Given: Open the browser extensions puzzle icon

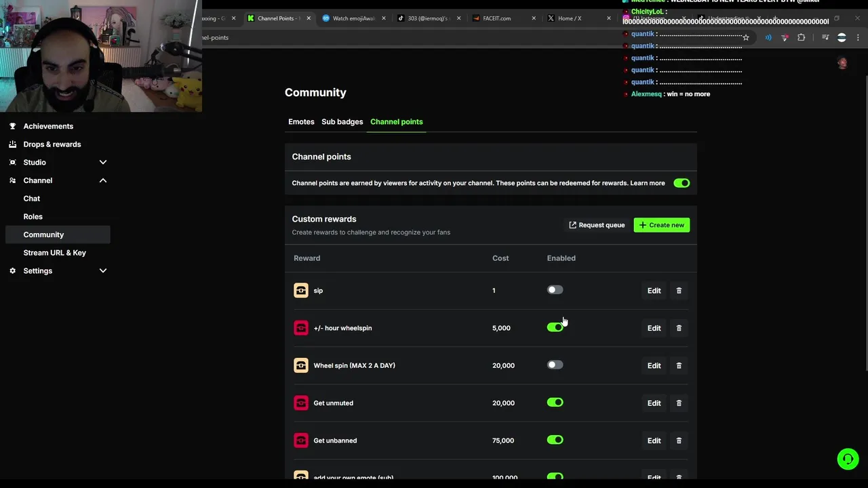Looking at the screenshot, I should pos(801,38).
